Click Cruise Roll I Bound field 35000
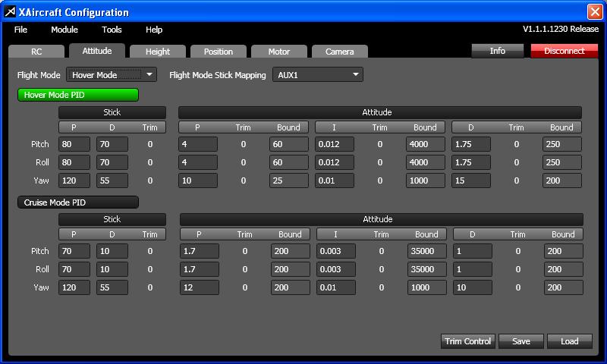This screenshot has width=607, height=364. tap(427, 269)
